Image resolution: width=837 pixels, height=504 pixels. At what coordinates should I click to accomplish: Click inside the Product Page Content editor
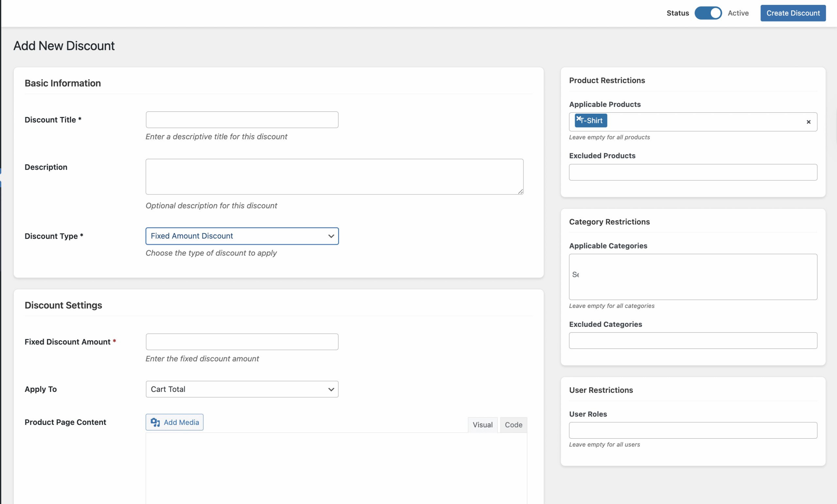336,469
